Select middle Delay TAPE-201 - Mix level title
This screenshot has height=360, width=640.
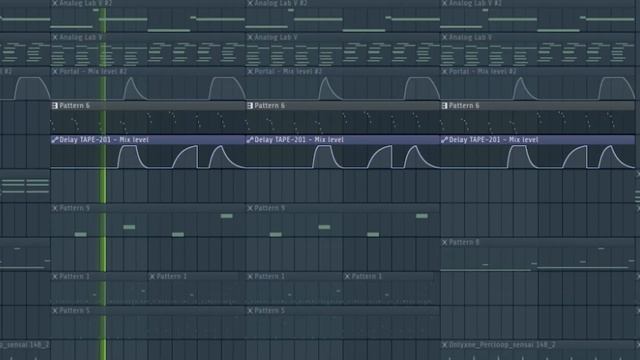299,140
